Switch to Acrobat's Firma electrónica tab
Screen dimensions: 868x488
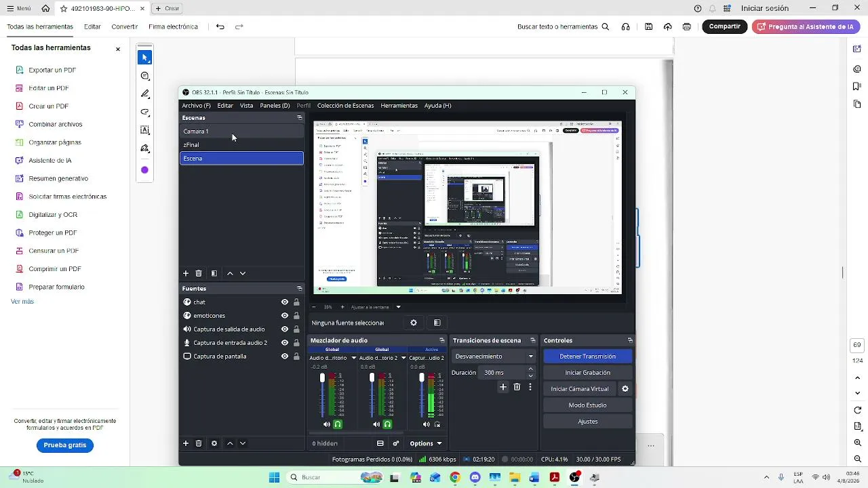tap(173, 27)
